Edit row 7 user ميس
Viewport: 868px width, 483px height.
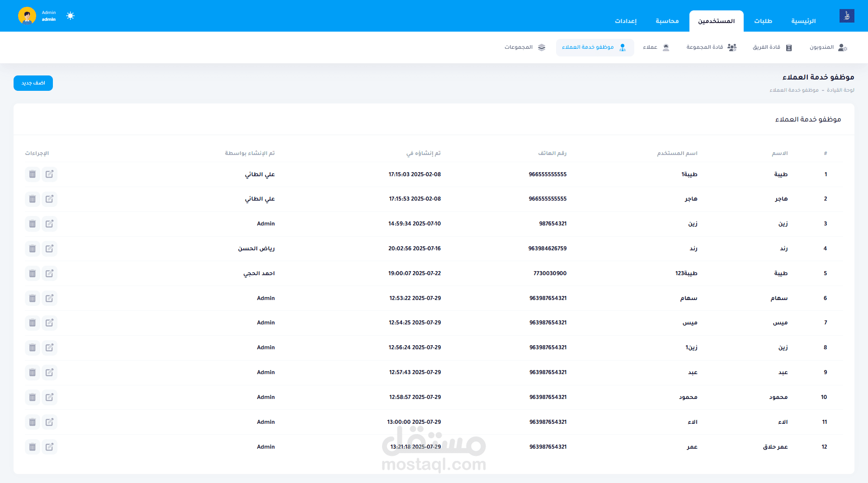[49, 323]
